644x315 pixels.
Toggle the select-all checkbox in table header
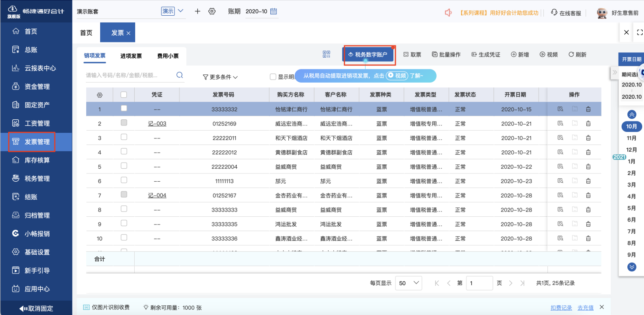point(124,94)
